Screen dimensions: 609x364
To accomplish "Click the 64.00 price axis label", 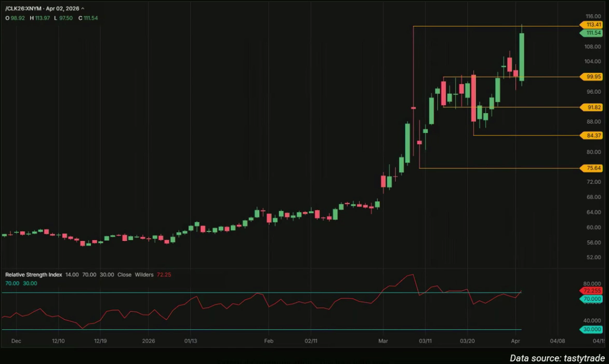I will click(x=593, y=212).
